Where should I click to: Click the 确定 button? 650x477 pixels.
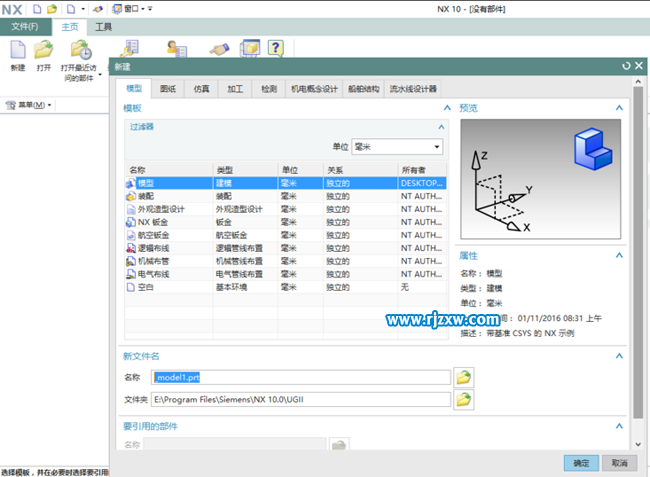point(581,463)
